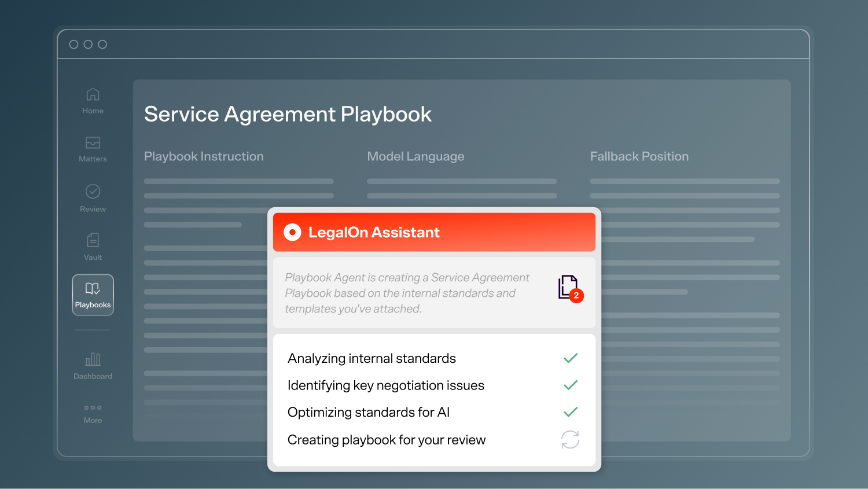Click the first window control circle
This screenshot has height=489, width=868.
click(73, 45)
